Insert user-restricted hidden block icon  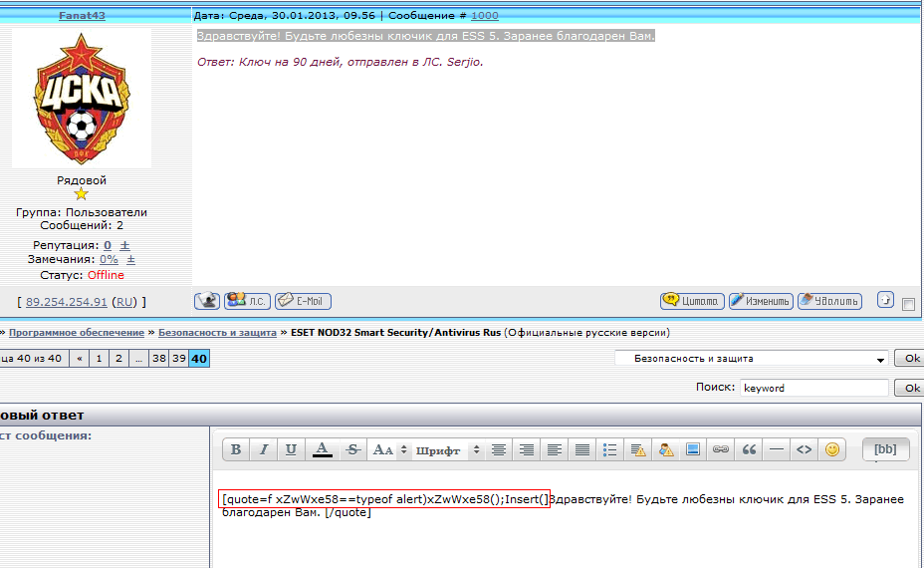pos(666,449)
